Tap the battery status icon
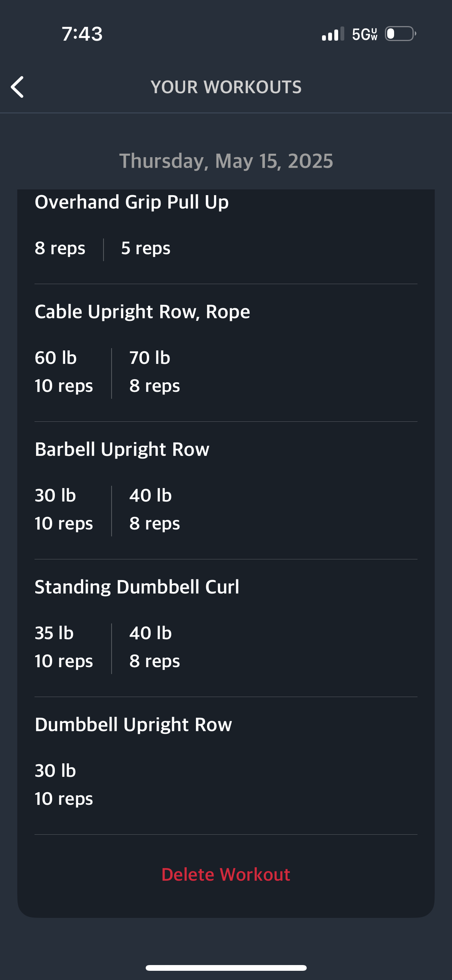Screen dimensions: 452x980 (x=401, y=34)
